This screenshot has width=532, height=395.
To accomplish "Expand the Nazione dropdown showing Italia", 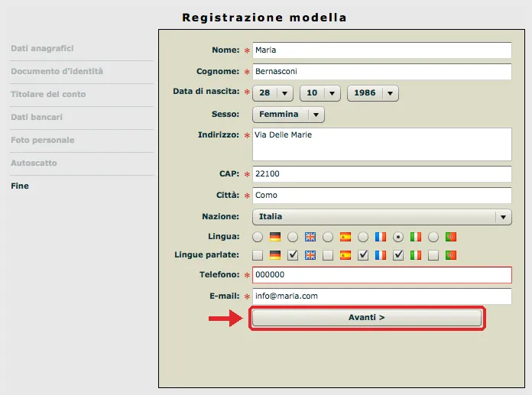I will click(382, 217).
